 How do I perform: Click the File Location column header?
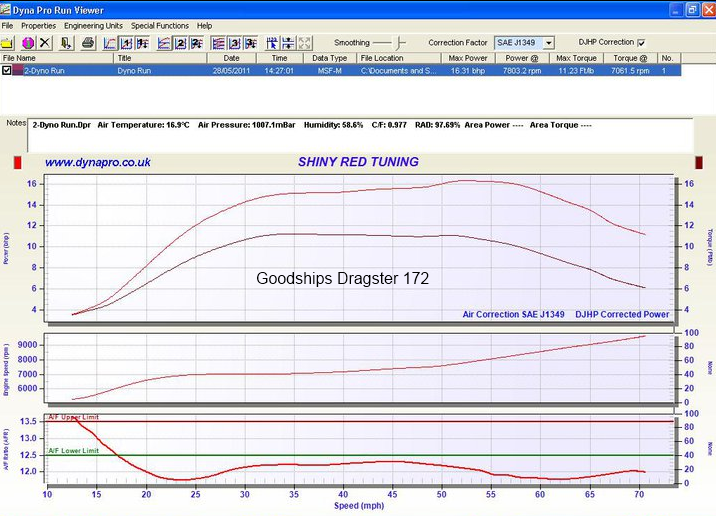coord(399,58)
